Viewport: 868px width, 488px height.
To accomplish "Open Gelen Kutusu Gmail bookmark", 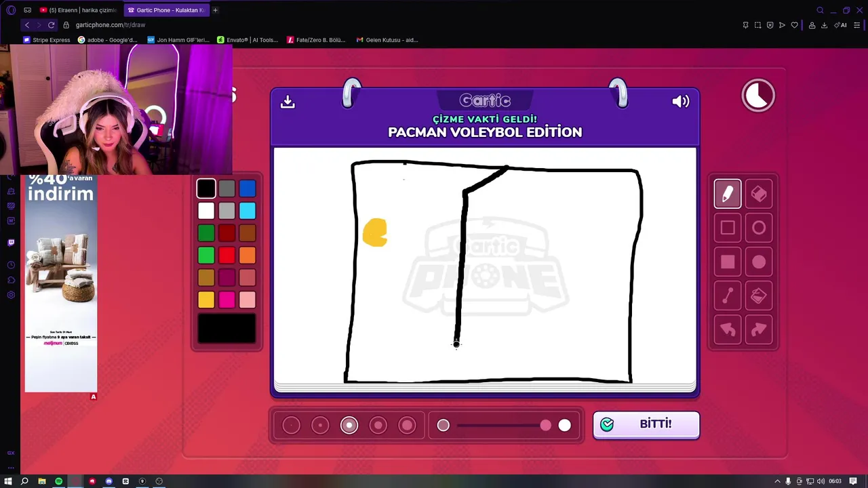I will click(x=387, y=40).
